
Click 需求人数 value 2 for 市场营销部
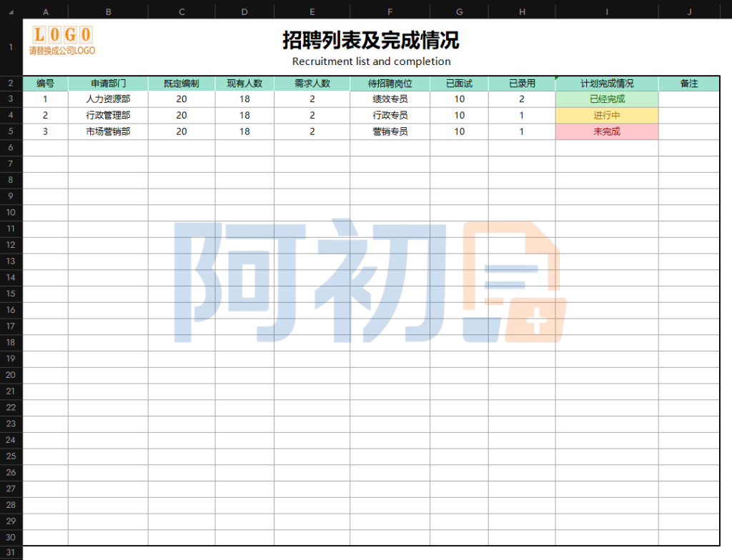coord(312,132)
